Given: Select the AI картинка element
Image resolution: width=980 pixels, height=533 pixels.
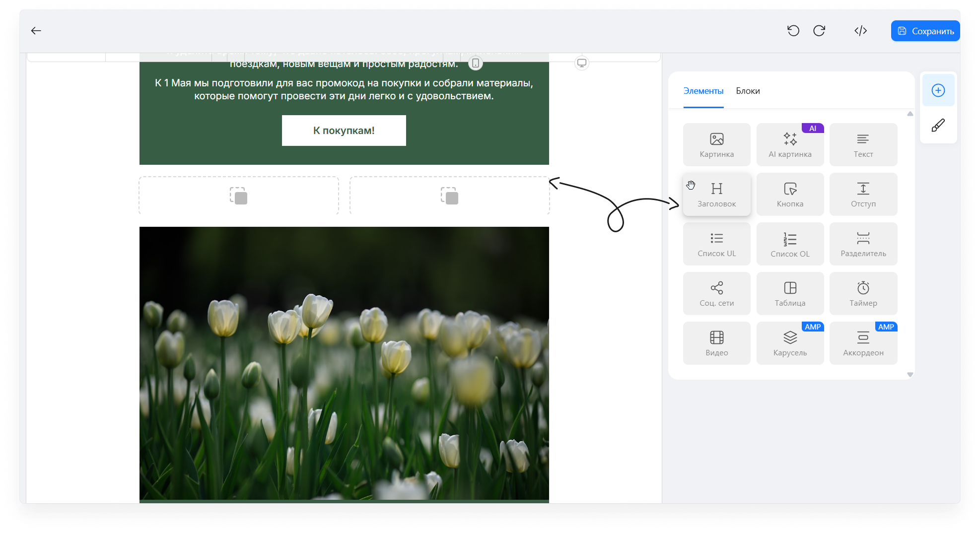Looking at the screenshot, I should 790,144.
